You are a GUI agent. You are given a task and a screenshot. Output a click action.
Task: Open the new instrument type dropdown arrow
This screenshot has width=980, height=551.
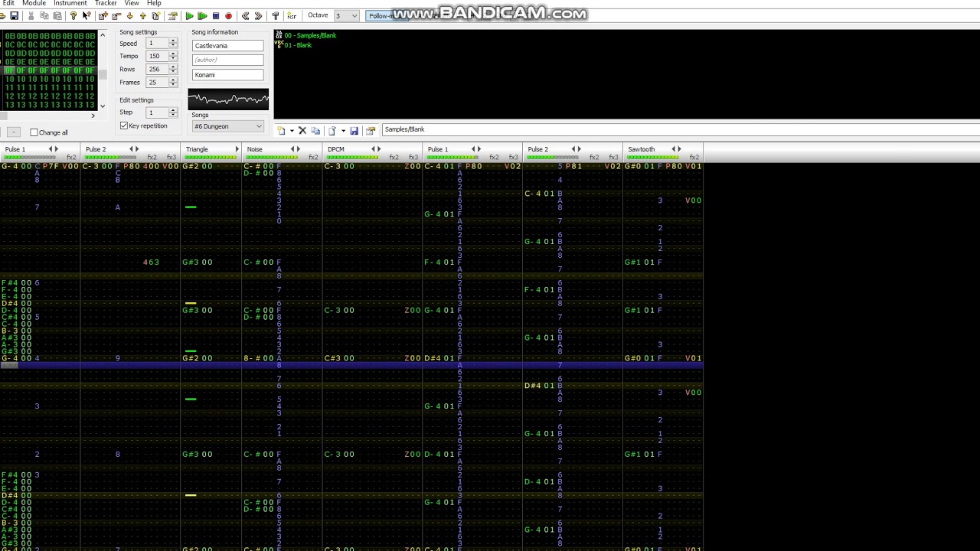point(291,131)
